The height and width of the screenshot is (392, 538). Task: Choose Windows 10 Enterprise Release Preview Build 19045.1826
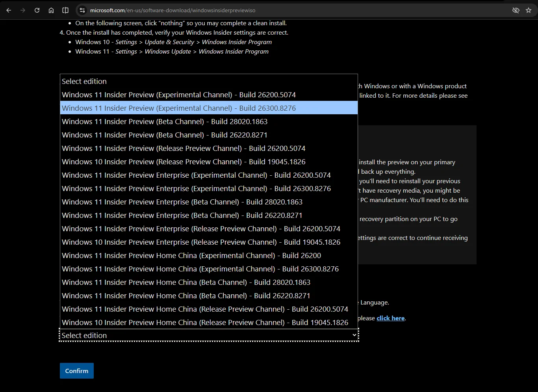pyautogui.click(x=209, y=242)
